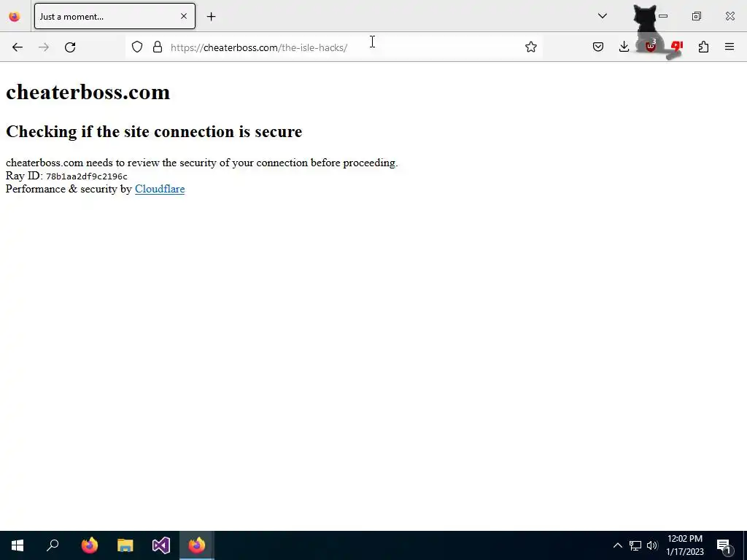Open the Firefox View icon in tab bar
747x560 pixels.
[15, 17]
